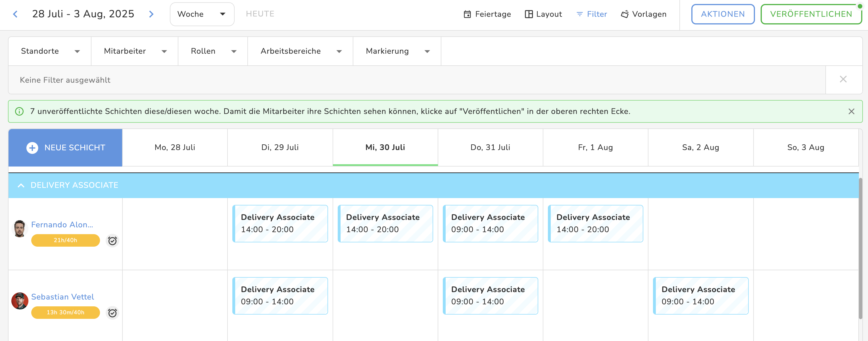Select the So, 3 Aug column header
Screen dimensions: 868x341
(806, 147)
